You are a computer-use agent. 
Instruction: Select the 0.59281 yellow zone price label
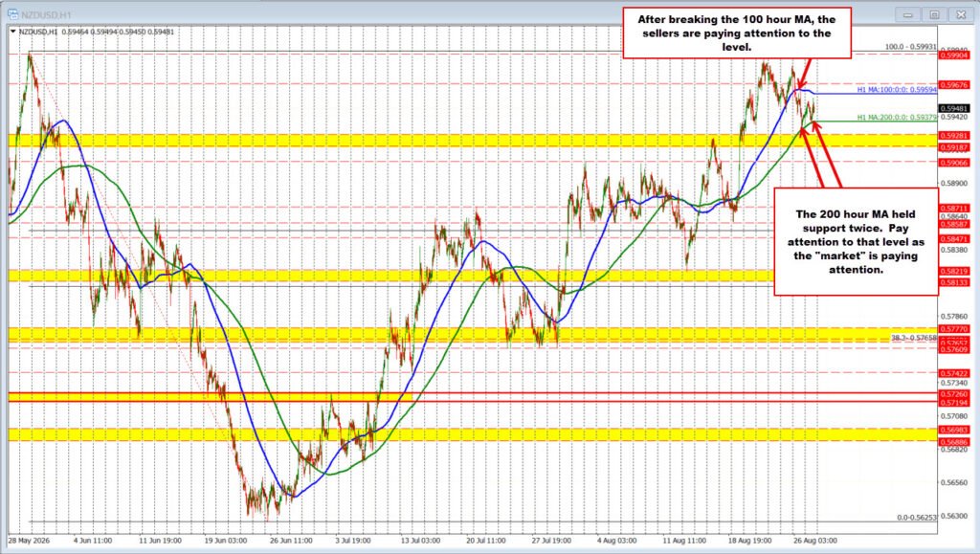click(954, 135)
